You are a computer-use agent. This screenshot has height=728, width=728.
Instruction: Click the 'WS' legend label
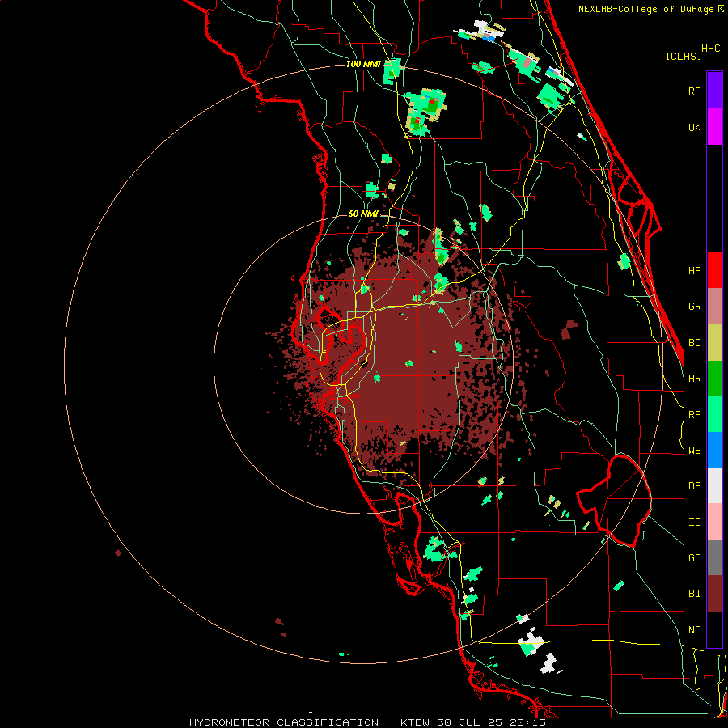(x=694, y=451)
